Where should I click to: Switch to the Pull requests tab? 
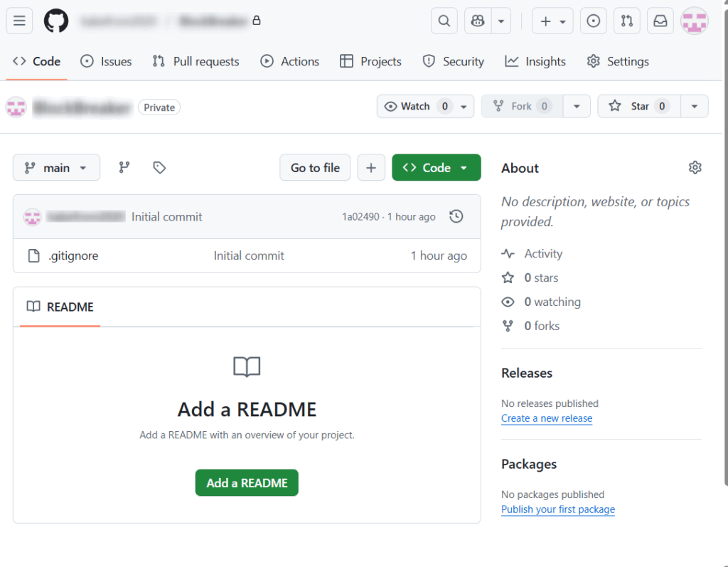tap(196, 61)
